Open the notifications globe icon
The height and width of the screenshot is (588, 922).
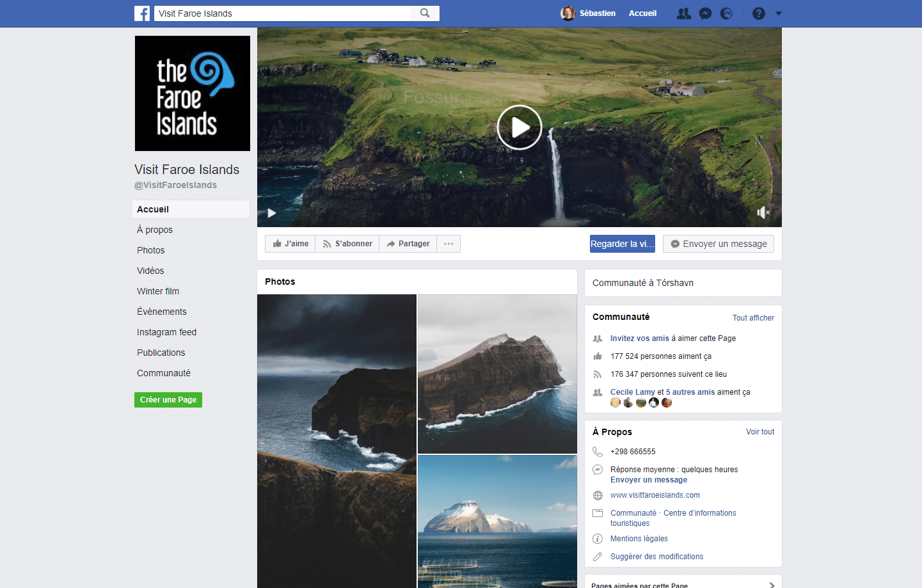coord(726,13)
